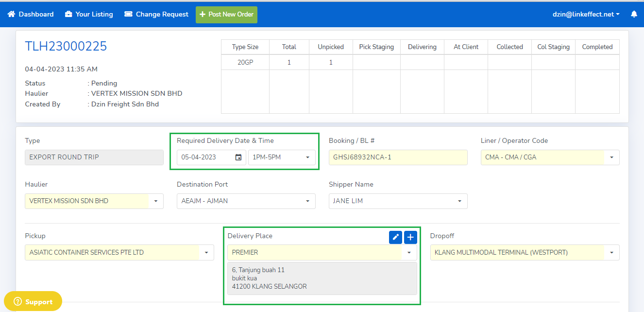Click the plus add Delivery Place icon
Image resolution: width=644 pixels, height=312 pixels.
[410, 237]
